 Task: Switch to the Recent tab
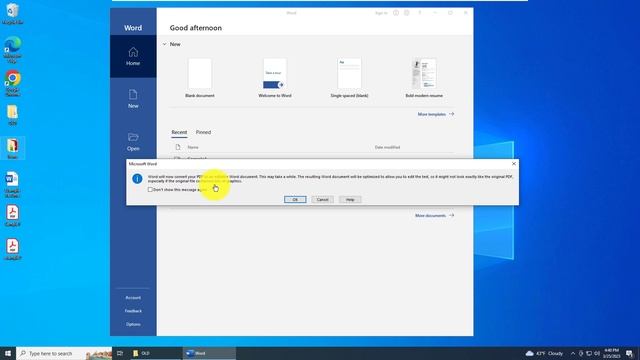pyautogui.click(x=179, y=132)
